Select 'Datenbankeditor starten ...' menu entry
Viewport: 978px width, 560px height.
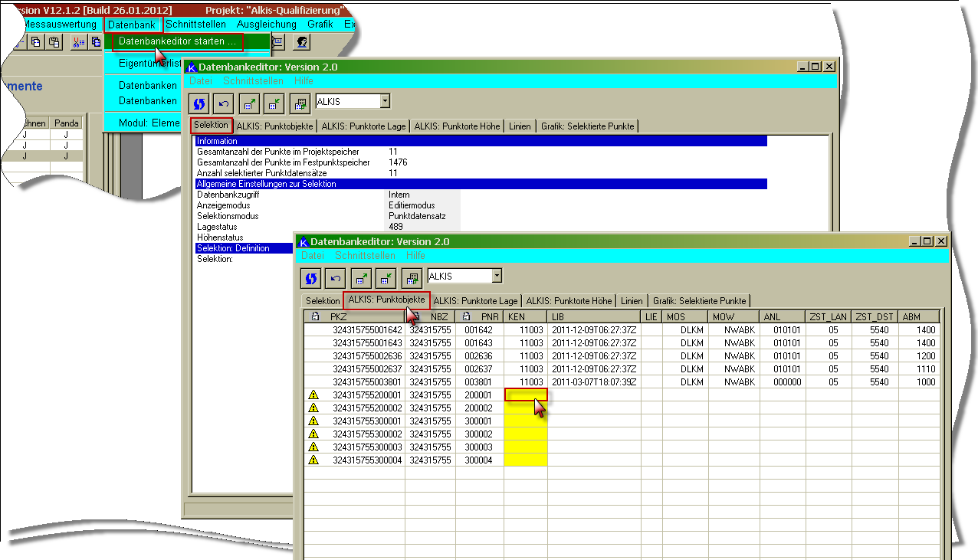[178, 41]
